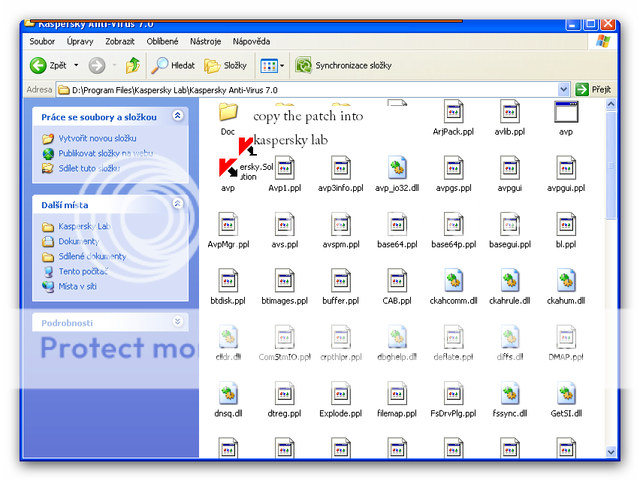Click the Přejít go button
The image size is (640, 481).
point(593,89)
